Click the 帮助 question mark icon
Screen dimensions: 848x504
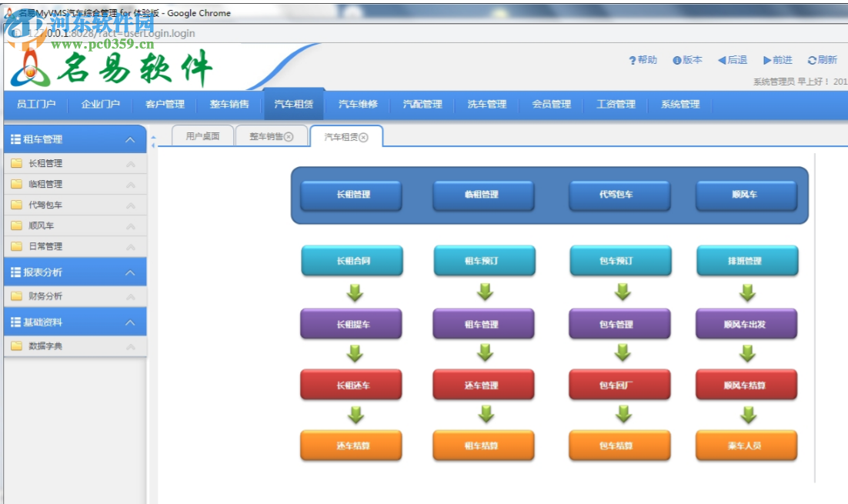pos(633,59)
